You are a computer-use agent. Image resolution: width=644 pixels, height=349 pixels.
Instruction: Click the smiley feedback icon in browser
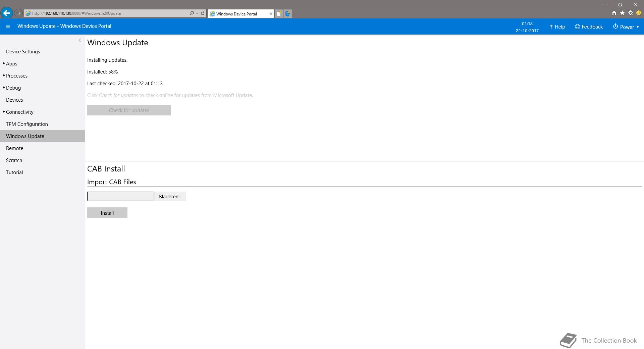639,13
